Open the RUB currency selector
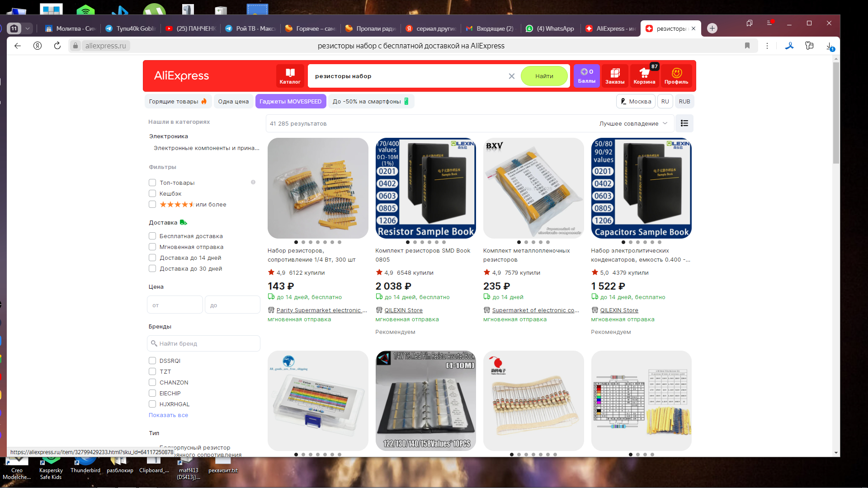Viewport: 868px width, 488px height. (684, 102)
